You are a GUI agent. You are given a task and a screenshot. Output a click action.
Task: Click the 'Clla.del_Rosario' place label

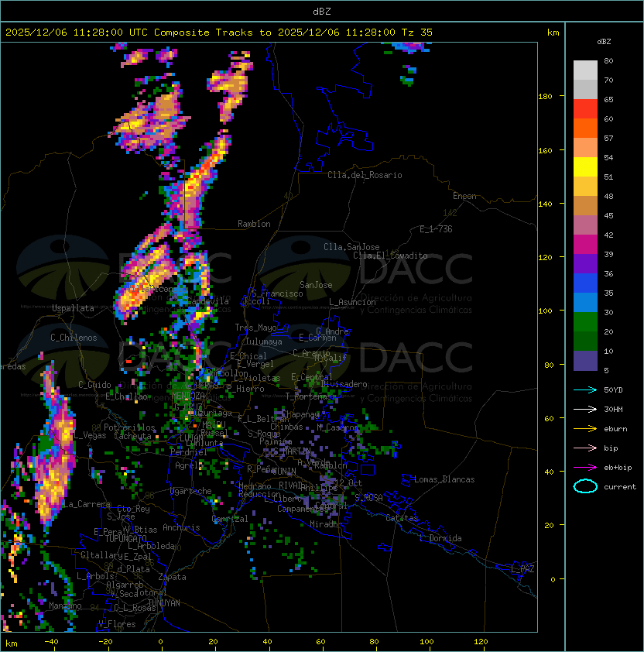coord(365,175)
